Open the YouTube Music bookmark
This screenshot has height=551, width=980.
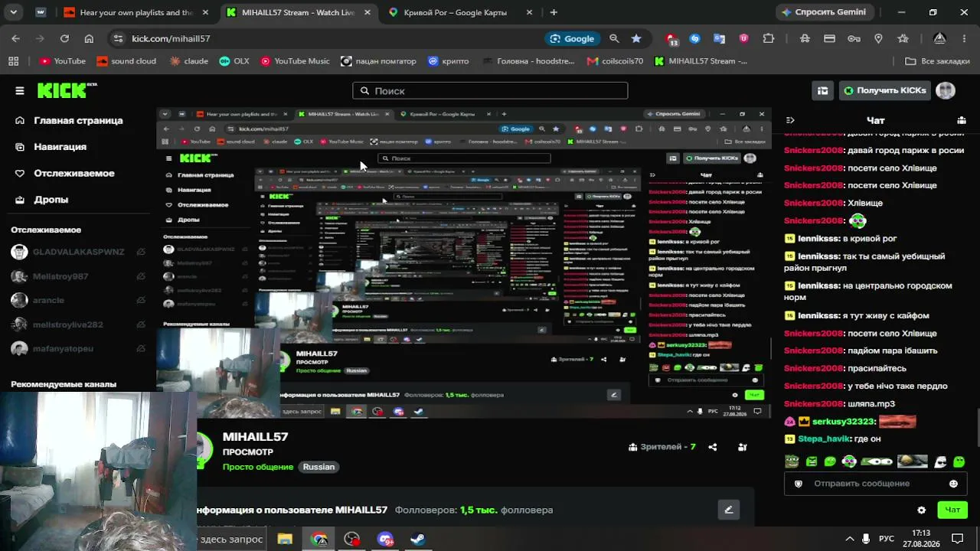click(x=295, y=61)
